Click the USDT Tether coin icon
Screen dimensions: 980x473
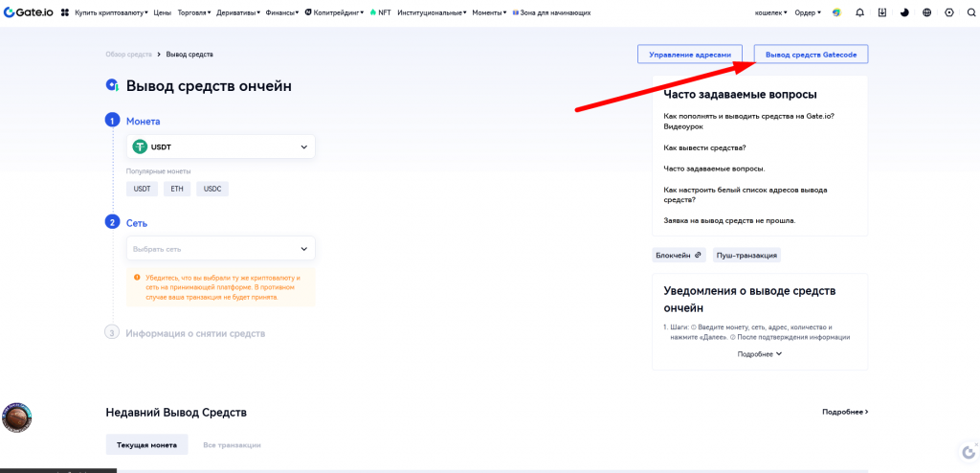(140, 147)
